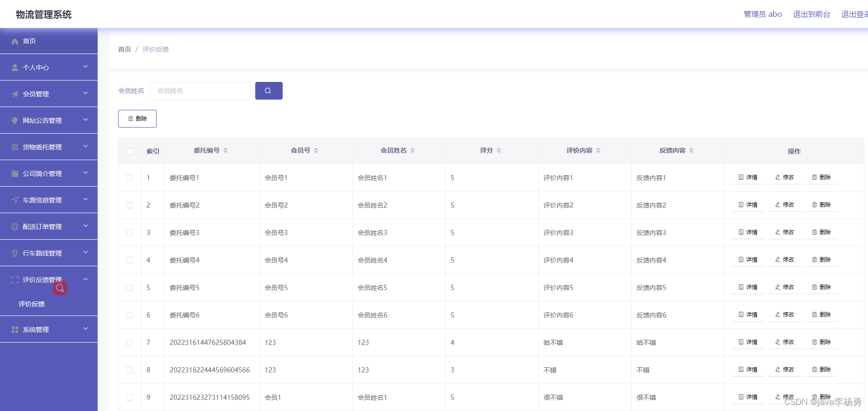Viewport: 868px width, 411px height.
Task: Click the paper plane icon for 会员管理
Action: click(x=15, y=94)
